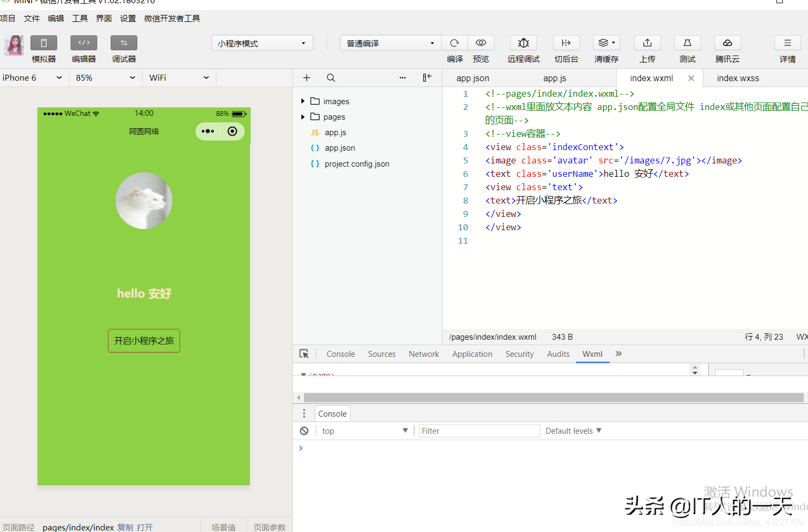Viewport: 808px width, 532px height.
Task: Click the console Filter input field
Action: [479, 431]
